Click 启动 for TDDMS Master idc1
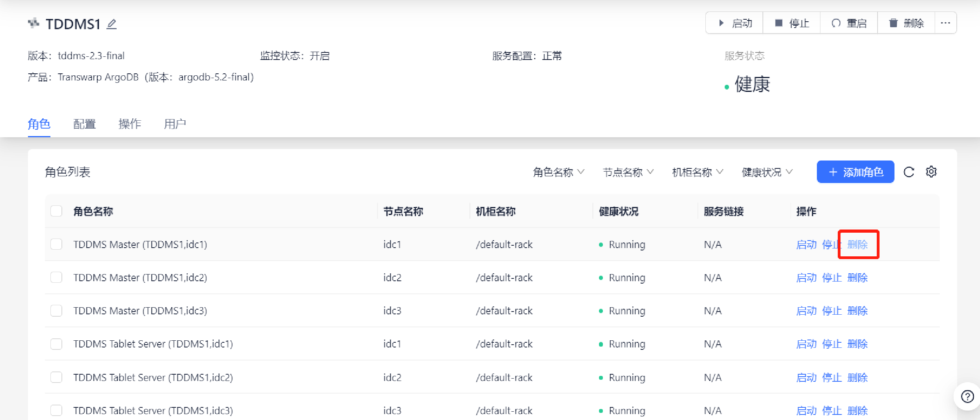980x420 pixels. tap(806, 245)
